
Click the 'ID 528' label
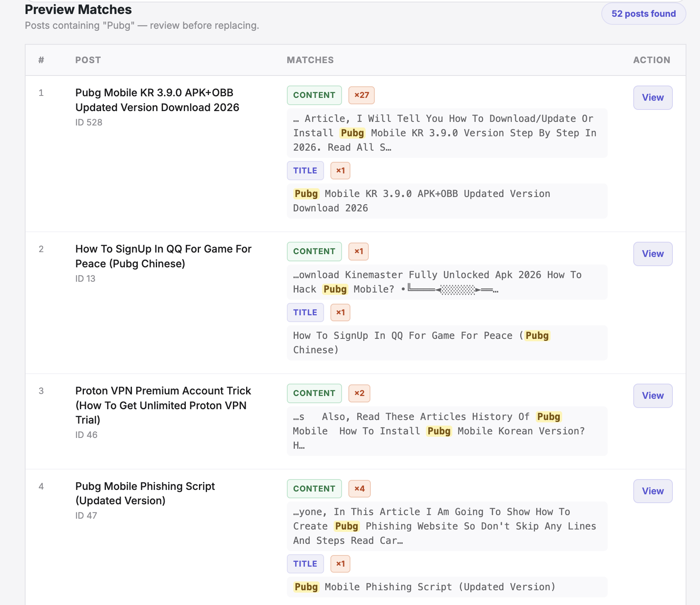pos(89,122)
